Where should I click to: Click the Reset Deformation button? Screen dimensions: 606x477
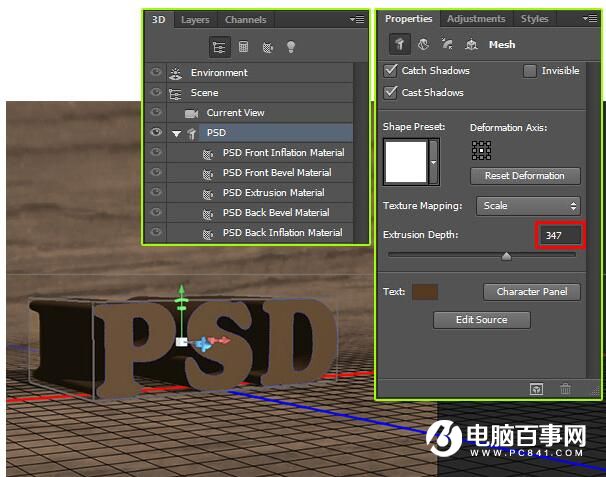point(525,176)
